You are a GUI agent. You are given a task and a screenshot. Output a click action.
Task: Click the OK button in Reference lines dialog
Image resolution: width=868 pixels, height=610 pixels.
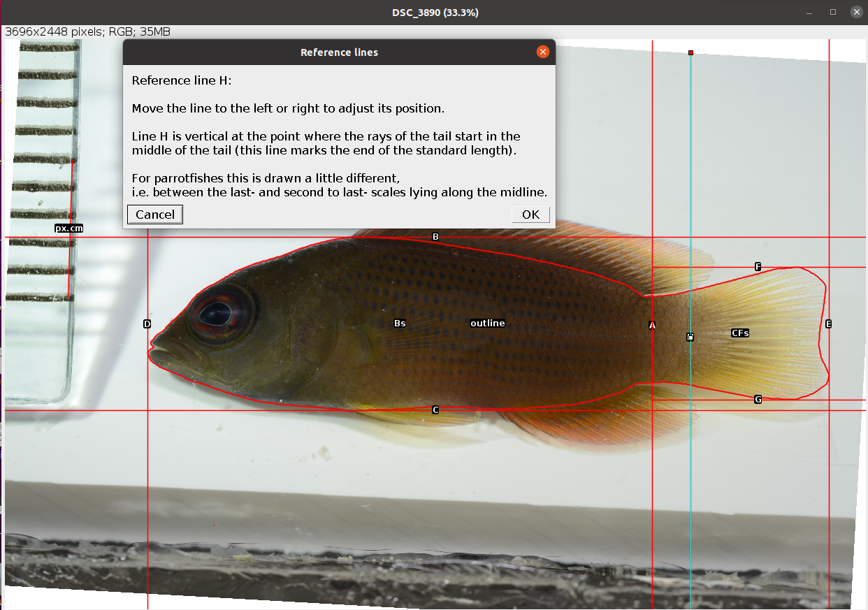pyautogui.click(x=530, y=215)
